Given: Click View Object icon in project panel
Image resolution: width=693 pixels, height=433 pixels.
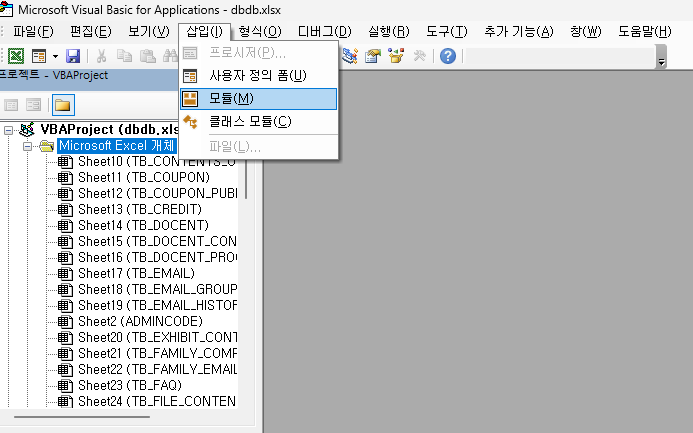Looking at the screenshot, I should coord(33,105).
